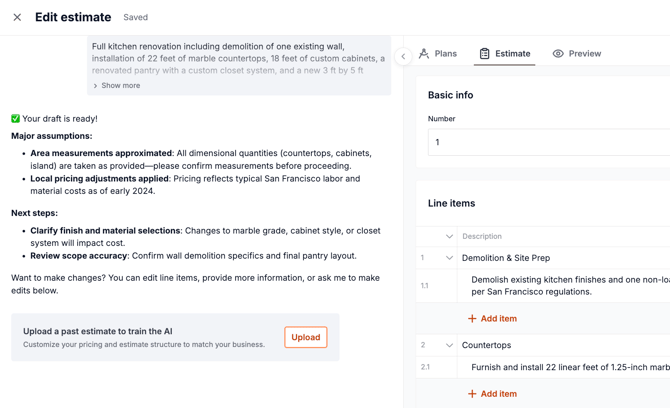Click plus icon under Demolition & Site Prep
The image size is (670, 408).
point(472,319)
